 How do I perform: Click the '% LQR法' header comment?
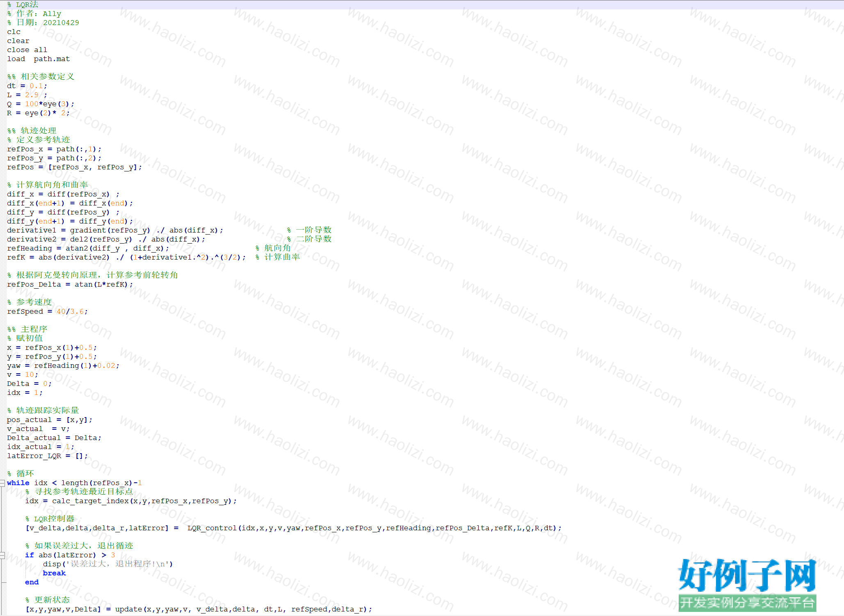click(x=23, y=5)
